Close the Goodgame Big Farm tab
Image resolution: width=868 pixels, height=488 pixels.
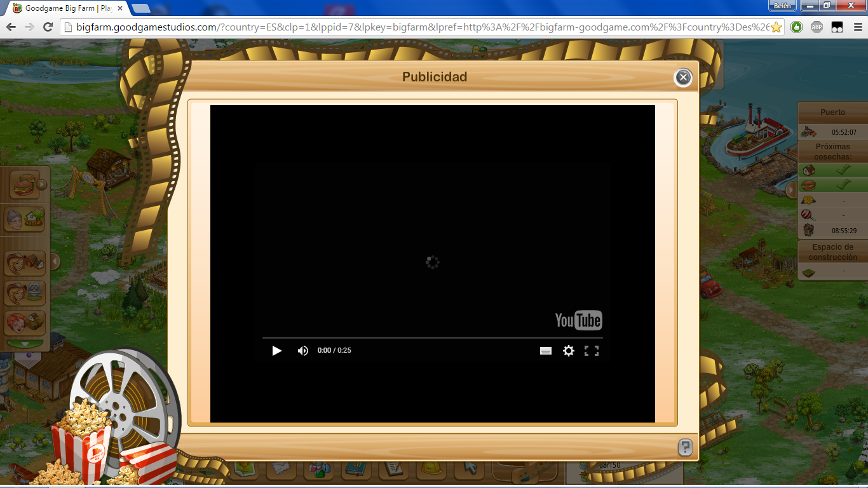[x=120, y=8]
